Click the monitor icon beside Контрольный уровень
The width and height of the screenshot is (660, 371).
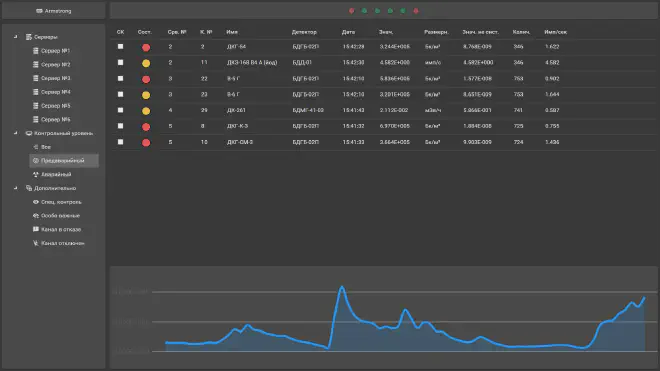29,133
